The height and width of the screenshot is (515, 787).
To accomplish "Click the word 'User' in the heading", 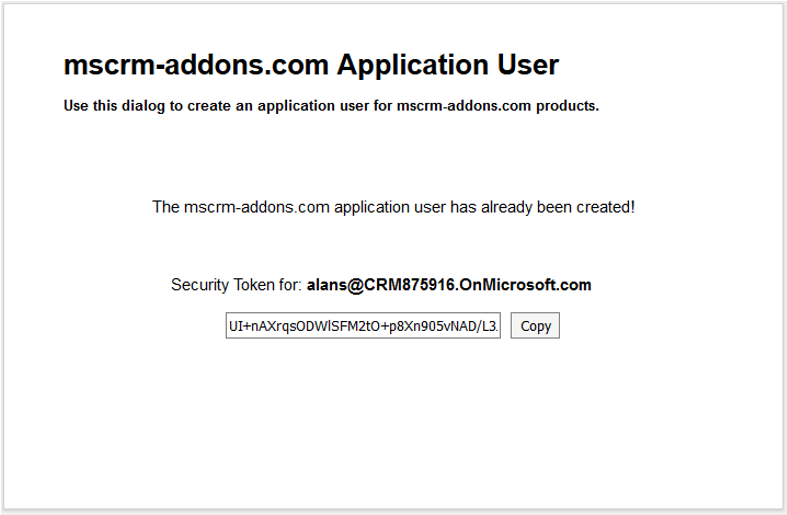I will (x=528, y=65).
